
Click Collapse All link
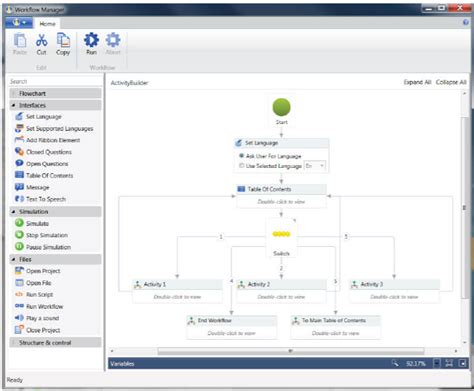tap(451, 82)
